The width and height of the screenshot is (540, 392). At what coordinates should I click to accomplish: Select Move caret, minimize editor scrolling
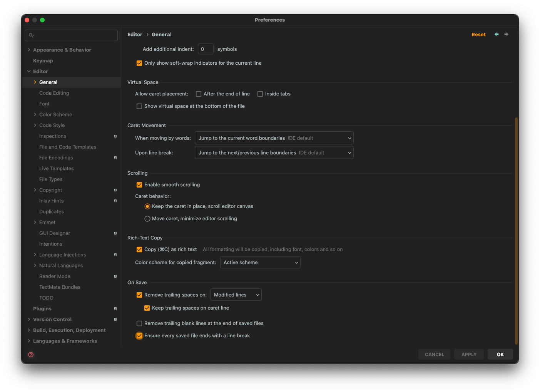(x=147, y=218)
